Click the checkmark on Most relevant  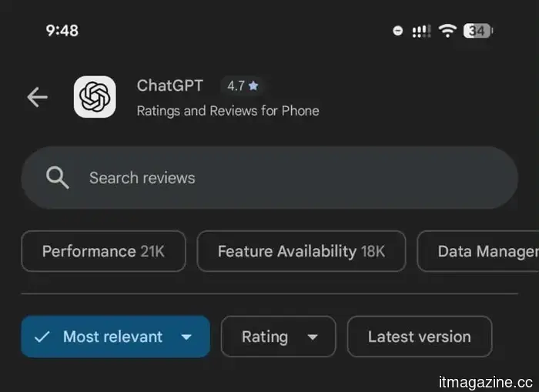click(42, 337)
